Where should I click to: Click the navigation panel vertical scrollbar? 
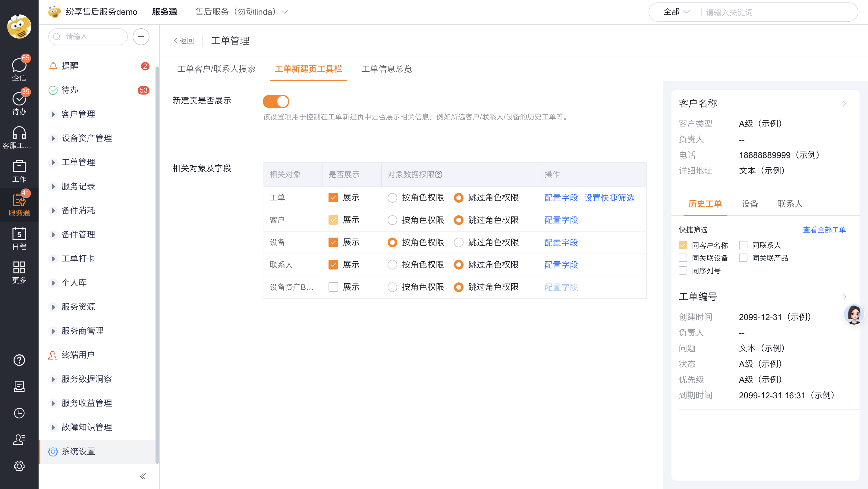pos(157,265)
